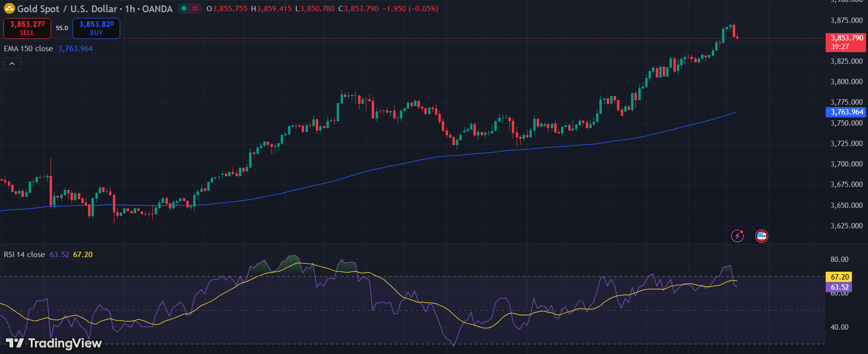
Task: Click the gold coin symbol logo
Action: point(9,8)
